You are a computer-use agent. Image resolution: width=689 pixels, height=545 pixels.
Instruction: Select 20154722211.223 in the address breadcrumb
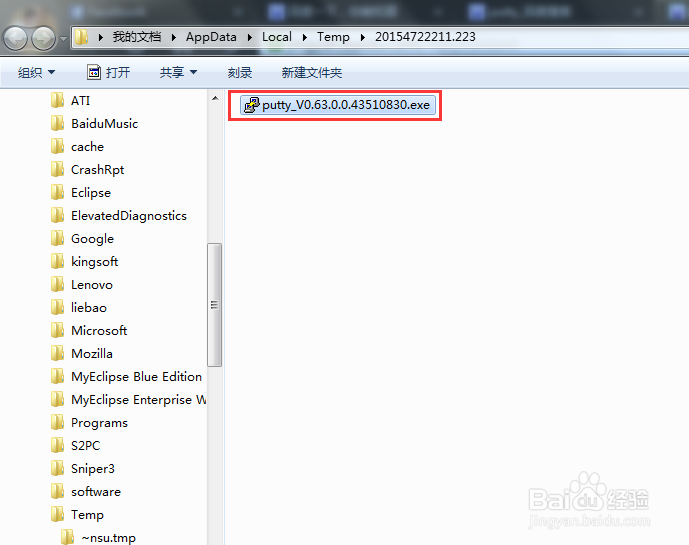pos(425,37)
